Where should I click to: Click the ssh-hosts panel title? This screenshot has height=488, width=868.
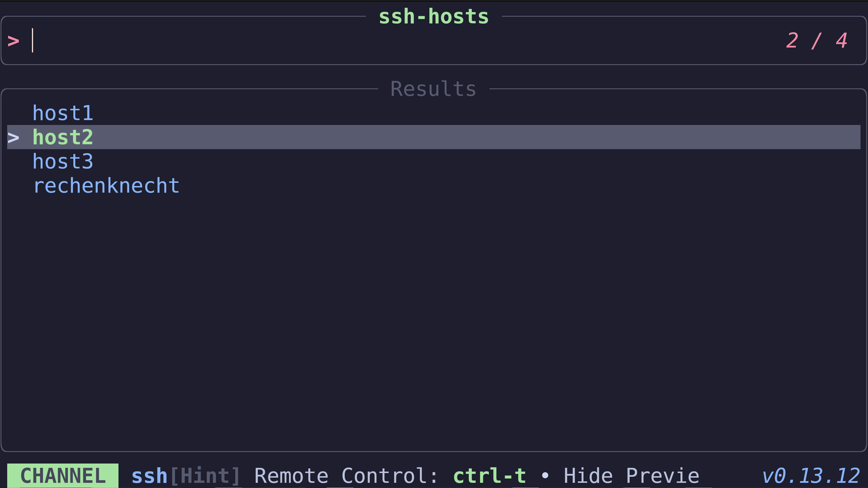(x=434, y=16)
